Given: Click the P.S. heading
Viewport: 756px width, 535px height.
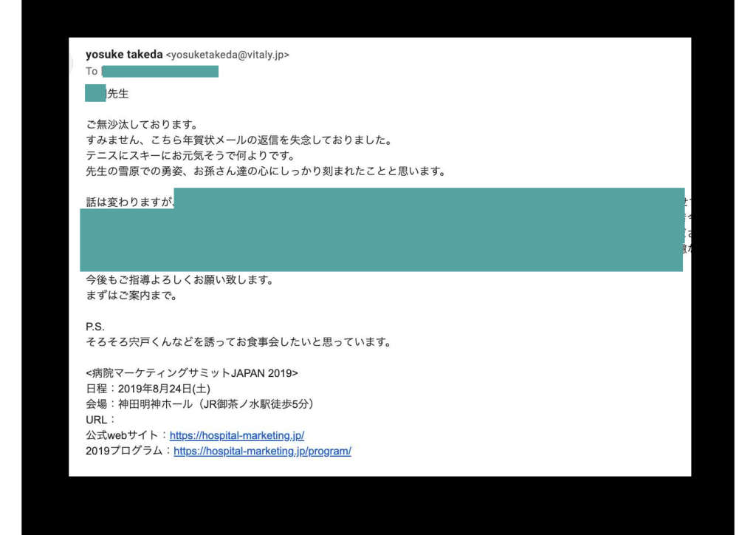Looking at the screenshot, I should click(95, 327).
